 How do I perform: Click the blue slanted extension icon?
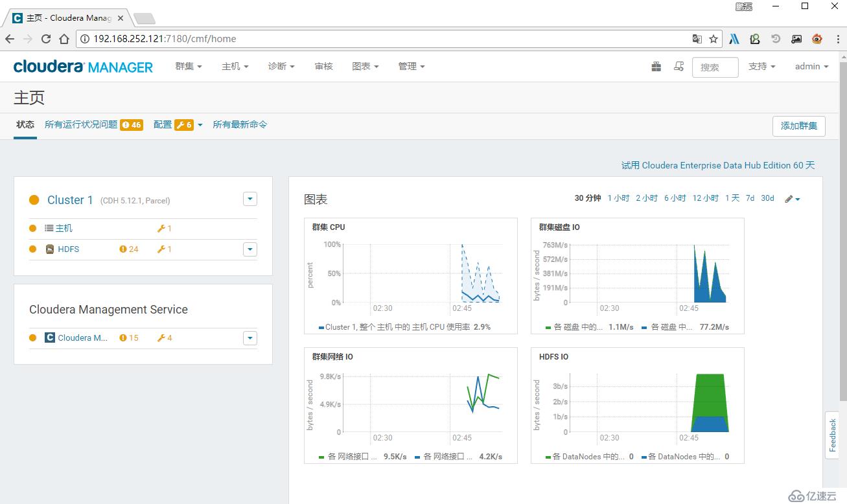(734, 39)
